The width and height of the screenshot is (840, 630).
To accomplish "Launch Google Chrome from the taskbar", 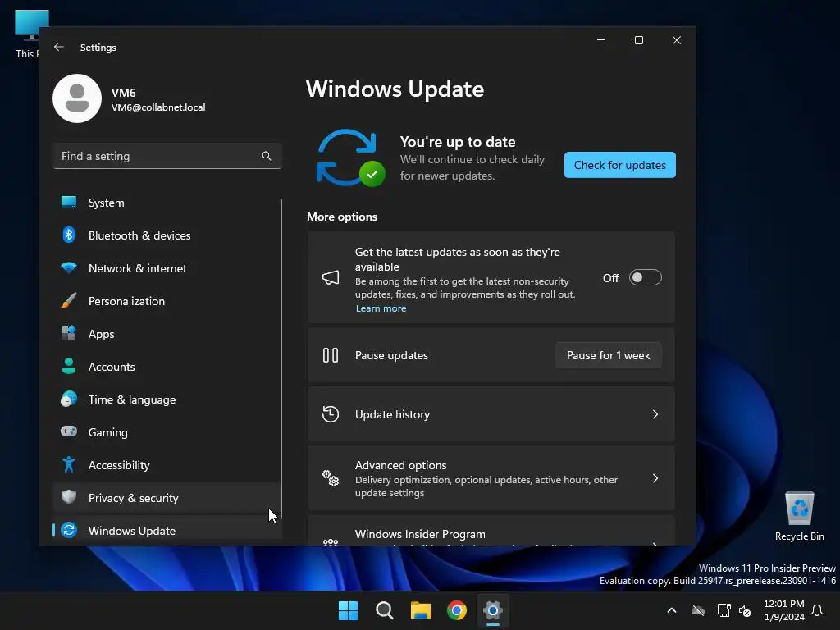I will coord(457,610).
